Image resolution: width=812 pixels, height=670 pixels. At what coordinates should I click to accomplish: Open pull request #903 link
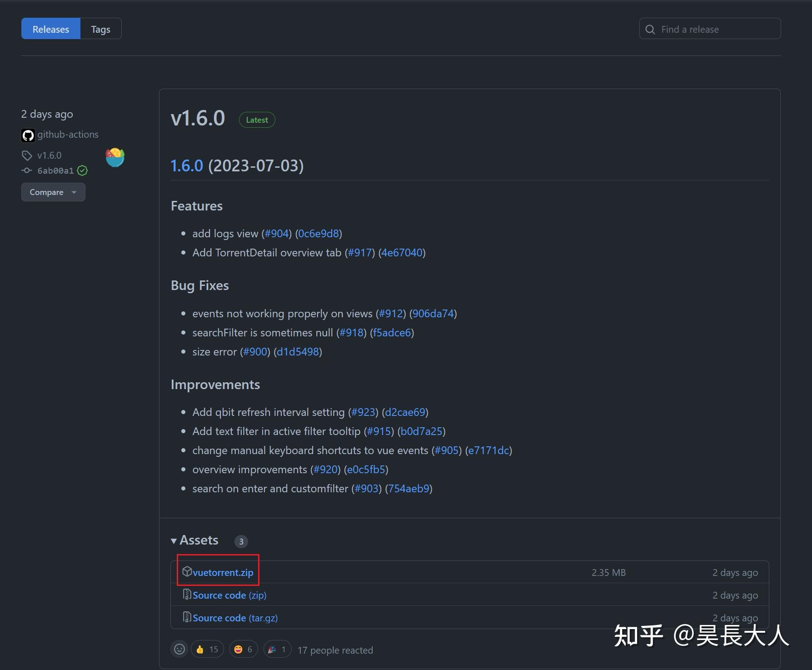pyautogui.click(x=366, y=489)
